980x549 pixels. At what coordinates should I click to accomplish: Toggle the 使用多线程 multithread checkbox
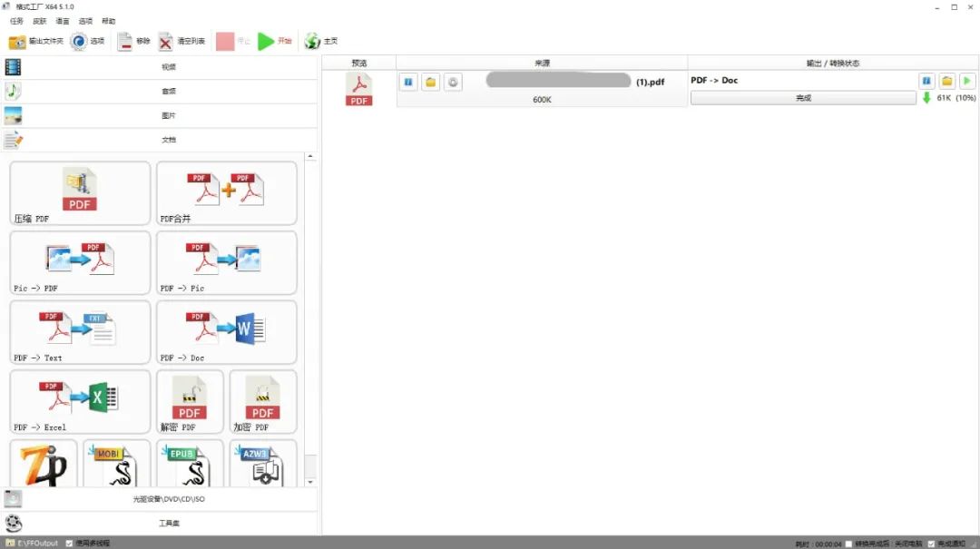coord(69,544)
